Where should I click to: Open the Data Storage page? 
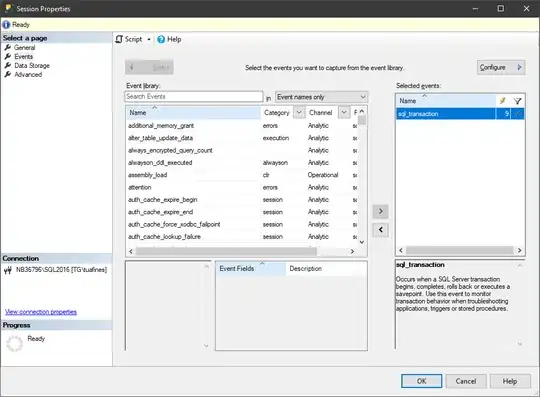click(32, 65)
